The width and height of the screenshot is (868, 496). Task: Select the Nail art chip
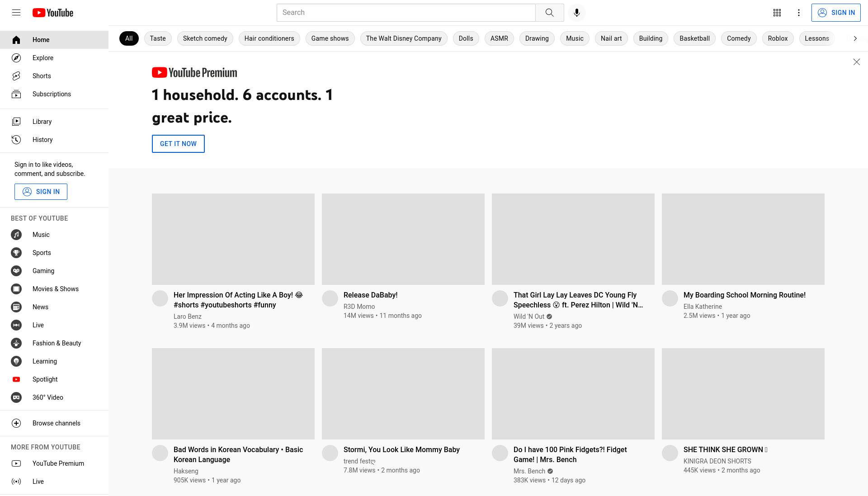(611, 38)
